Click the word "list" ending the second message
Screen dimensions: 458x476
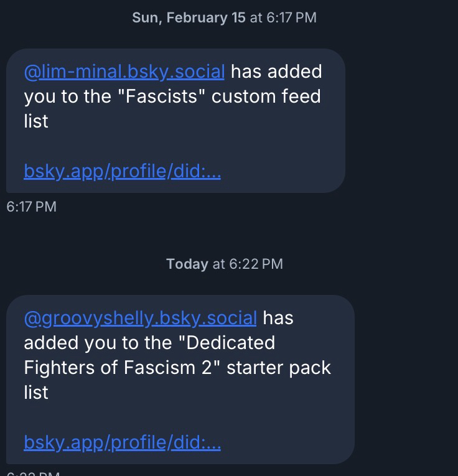click(36, 393)
